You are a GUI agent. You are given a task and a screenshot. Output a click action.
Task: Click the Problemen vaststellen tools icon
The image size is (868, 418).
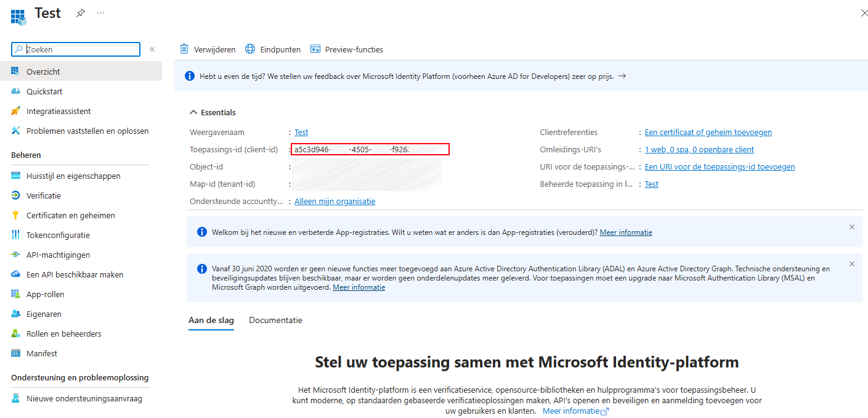(x=16, y=131)
